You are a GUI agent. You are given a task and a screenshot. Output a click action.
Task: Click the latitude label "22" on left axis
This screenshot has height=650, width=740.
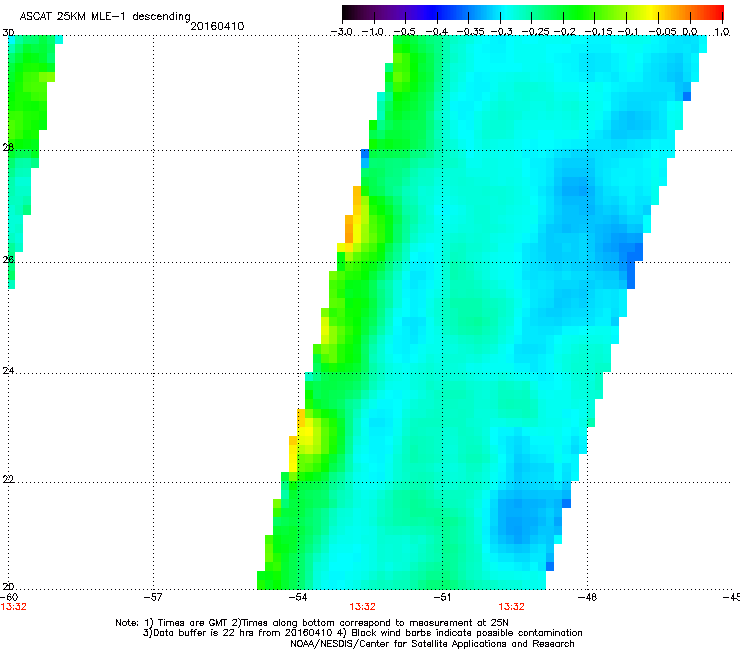(x=8, y=479)
